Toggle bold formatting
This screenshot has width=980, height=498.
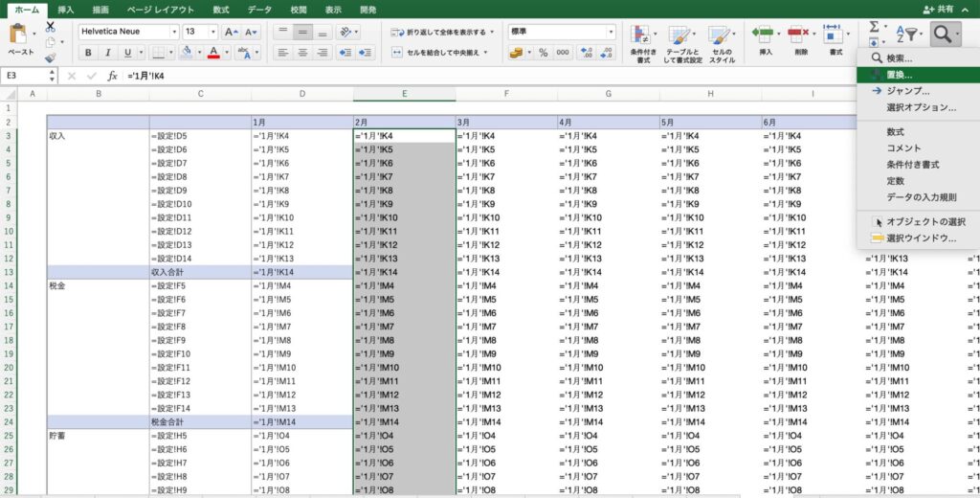point(87,53)
